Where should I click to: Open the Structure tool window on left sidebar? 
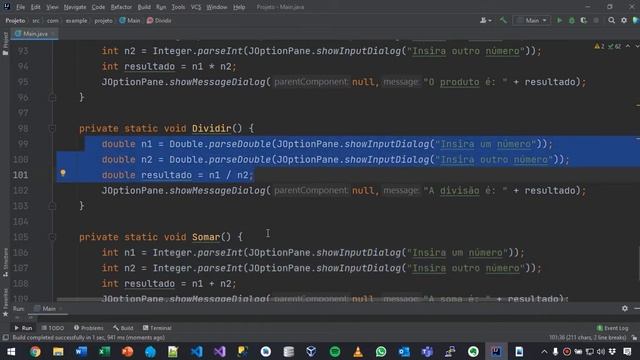(x=5, y=262)
